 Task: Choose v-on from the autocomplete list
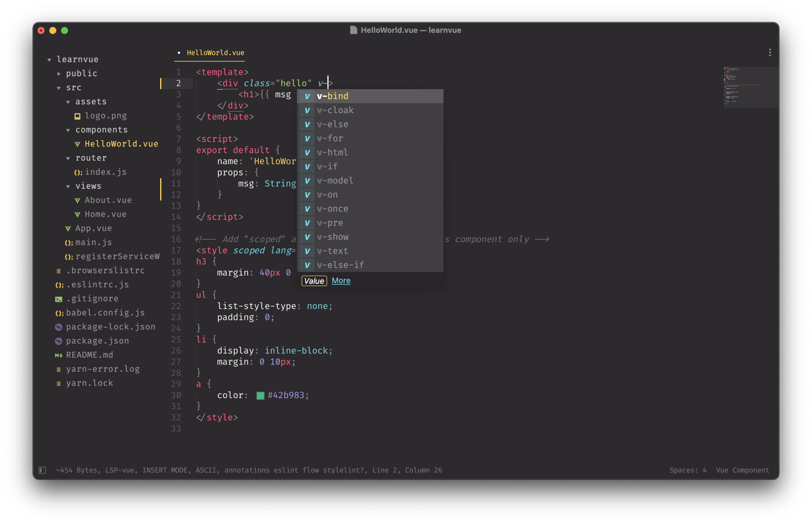[370, 195]
